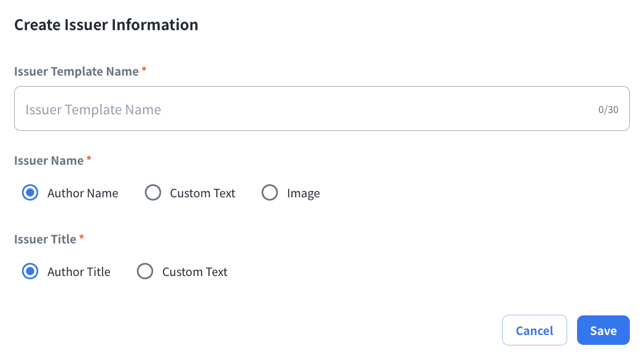Click the red asterisk beside Issuer Template Name
The height and width of the screenshot is (359, 644).
144,70
